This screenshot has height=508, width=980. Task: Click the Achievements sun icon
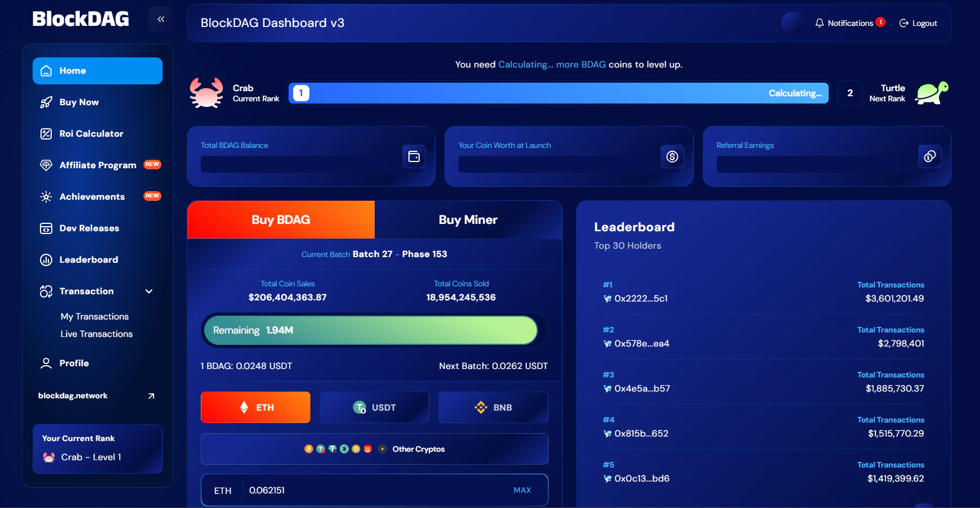[46, 197]
